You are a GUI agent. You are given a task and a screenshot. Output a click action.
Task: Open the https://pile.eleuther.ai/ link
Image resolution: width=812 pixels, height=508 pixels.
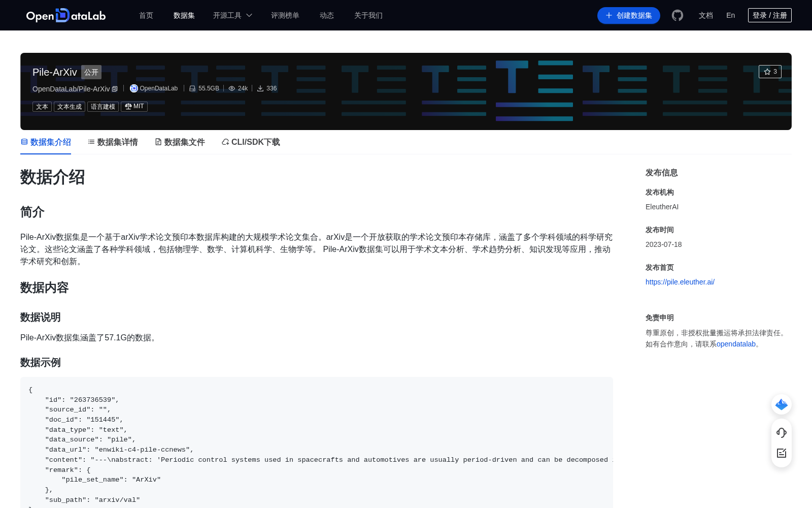pyautogui.click(x=680, y=282)
